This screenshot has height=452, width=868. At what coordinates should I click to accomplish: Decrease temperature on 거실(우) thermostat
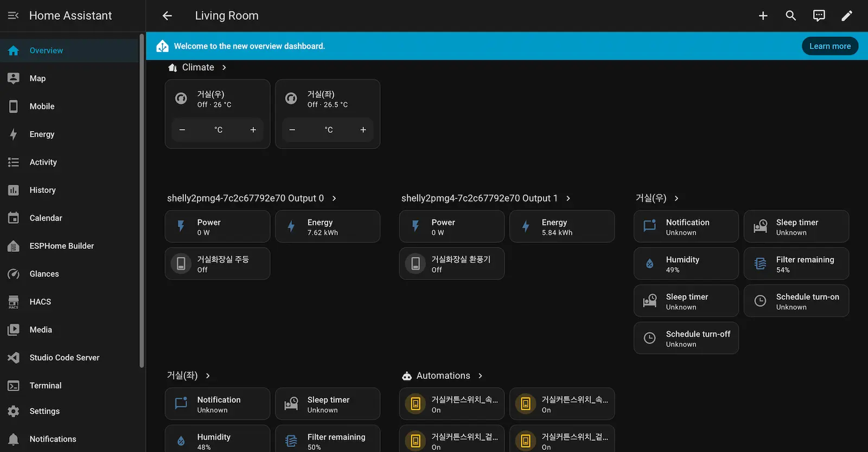pyautogui.click(x=182, y=130)
